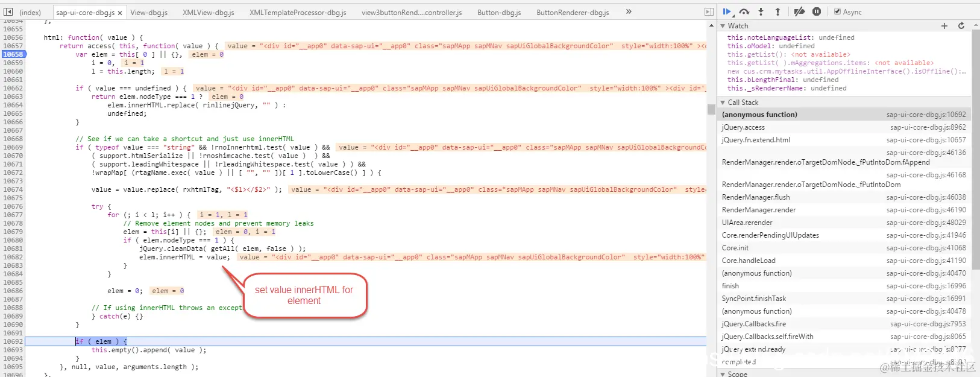980x377 pixels.
Task: Select the jQuery.Callbacks.fire stack frame
Action: point(844,324)
